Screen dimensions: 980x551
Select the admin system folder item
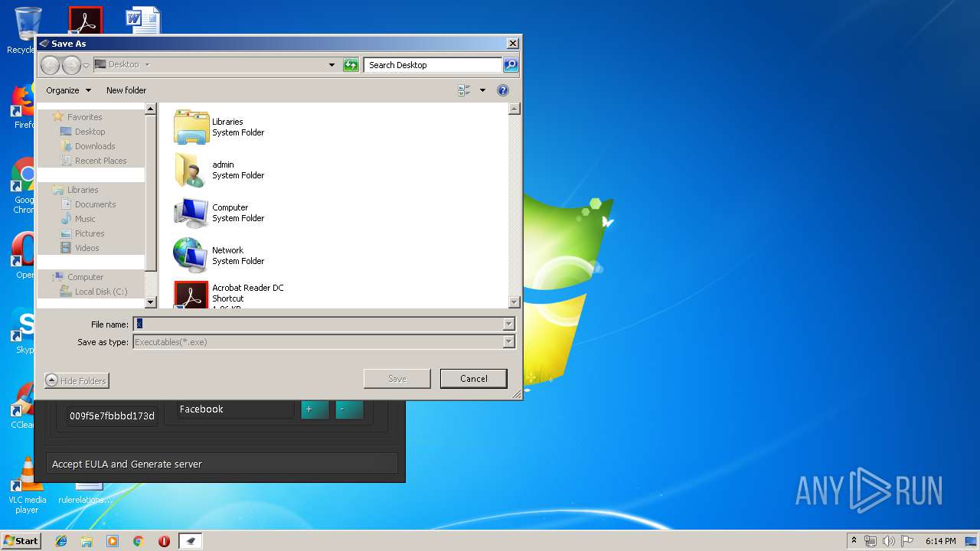click(219, 170)
